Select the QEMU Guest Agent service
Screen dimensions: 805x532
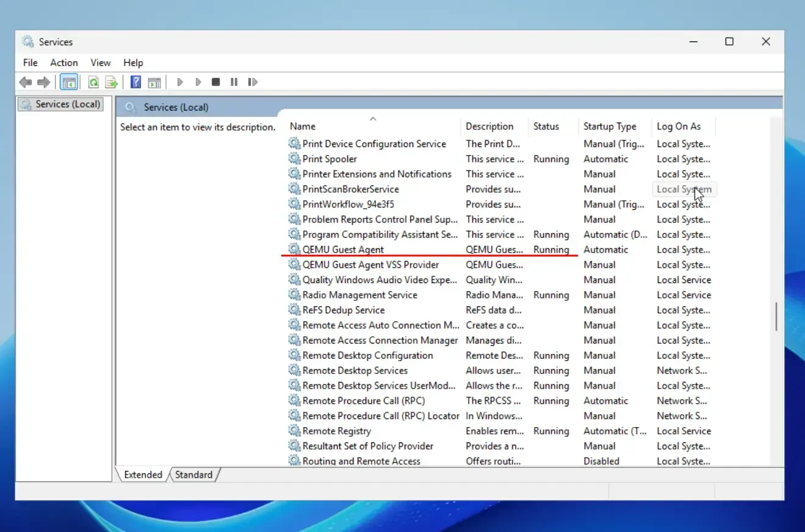pos(342,250)
